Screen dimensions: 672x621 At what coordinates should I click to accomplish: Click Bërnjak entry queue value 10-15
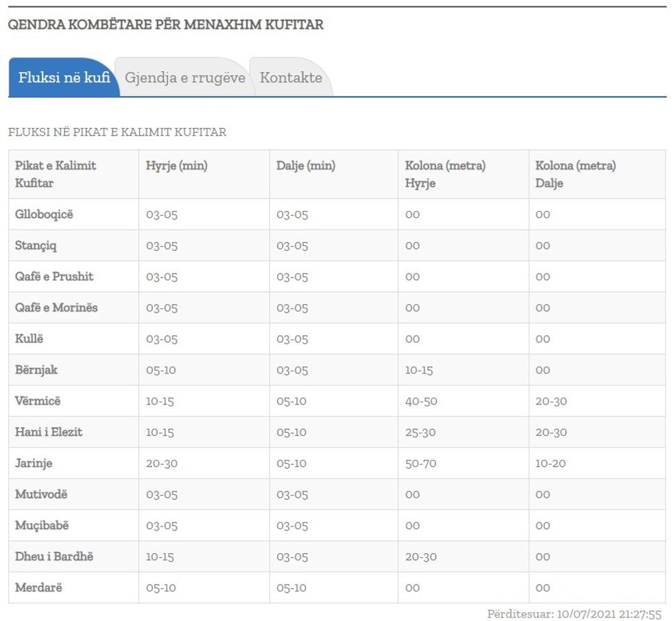pyautogui.click(x=419, y=370)
